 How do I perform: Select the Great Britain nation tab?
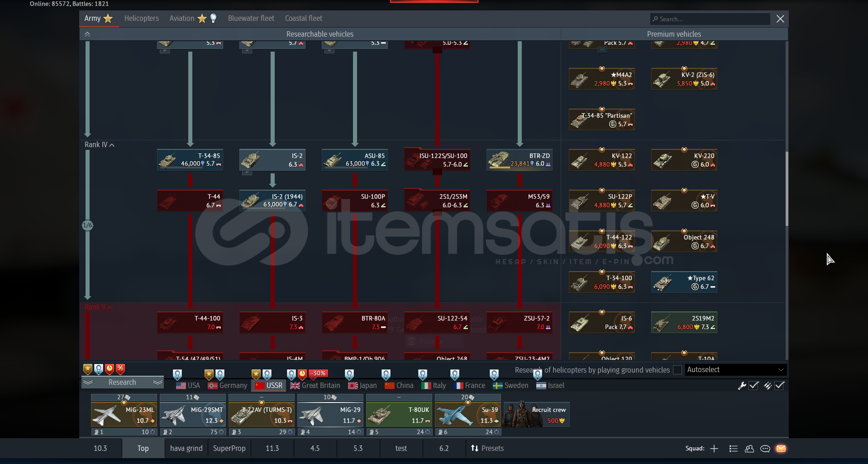pos(315,386)
